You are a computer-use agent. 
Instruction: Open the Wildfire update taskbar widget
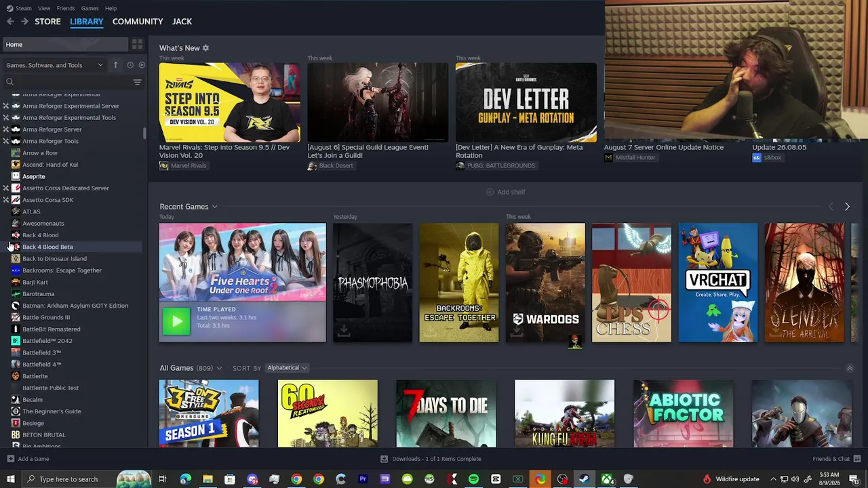click(x=731, y=479)
